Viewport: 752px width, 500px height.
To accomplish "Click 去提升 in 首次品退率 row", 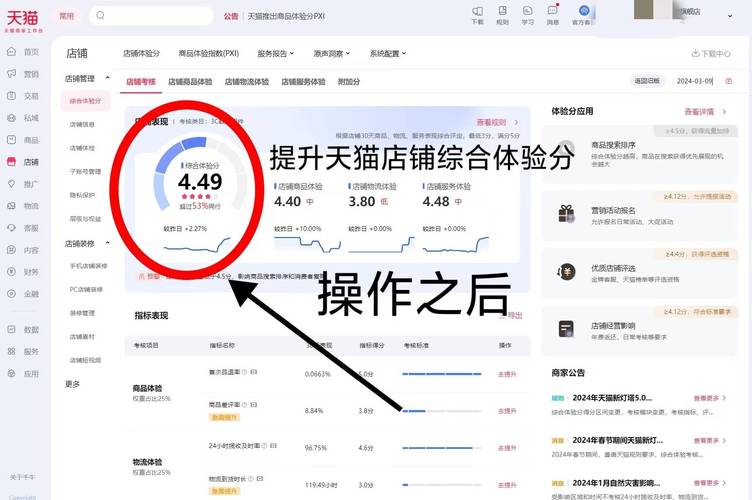I will pos(507,374).
